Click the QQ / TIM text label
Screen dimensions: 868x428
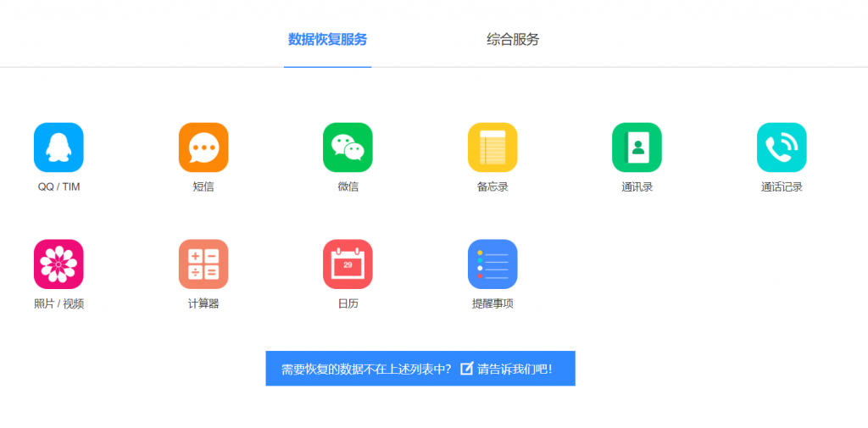(58, 187)
